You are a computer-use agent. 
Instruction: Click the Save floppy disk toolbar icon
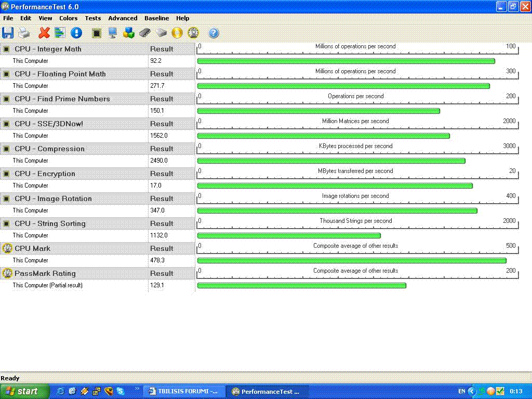pos(8,33)
